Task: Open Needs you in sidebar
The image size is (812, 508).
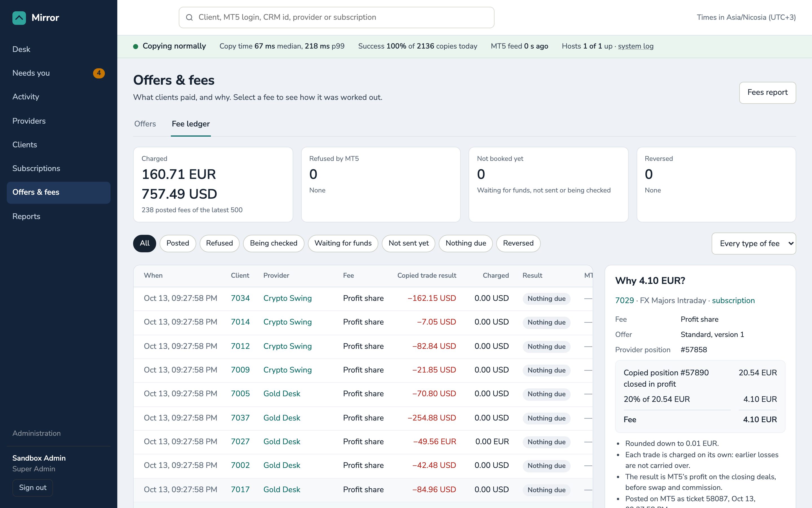Action: [58, 73]
